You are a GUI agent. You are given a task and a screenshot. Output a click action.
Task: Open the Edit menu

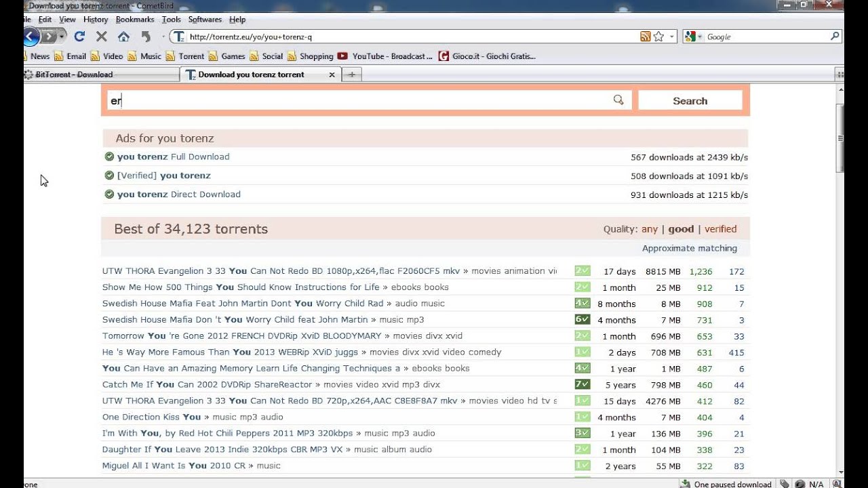coord(45,20)
